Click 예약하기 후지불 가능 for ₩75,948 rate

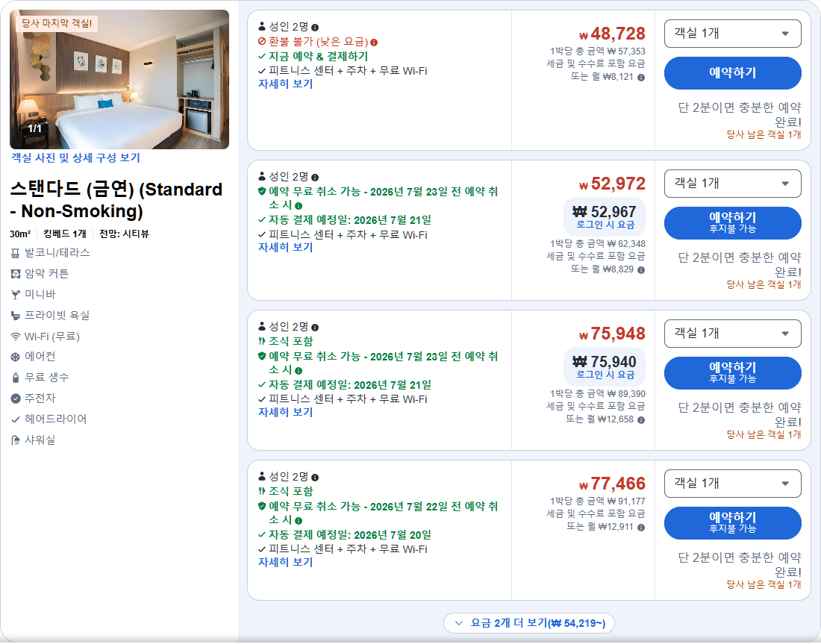[x=732, y=373]
